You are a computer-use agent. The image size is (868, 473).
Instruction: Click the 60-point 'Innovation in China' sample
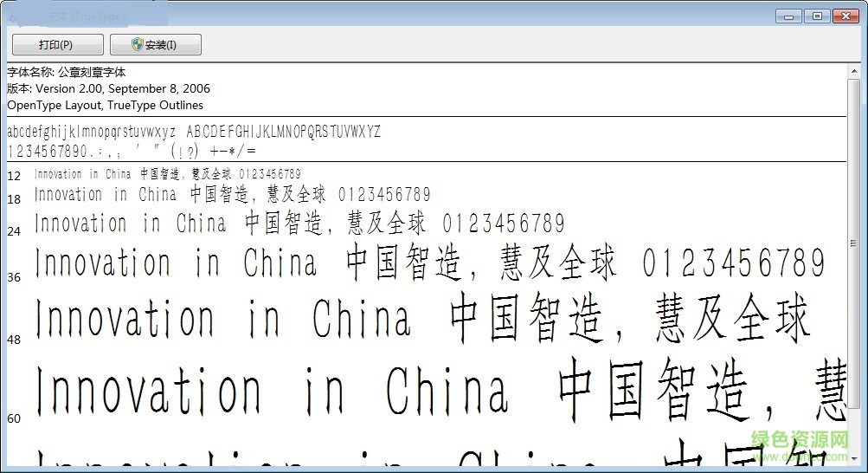pos(271,389)
